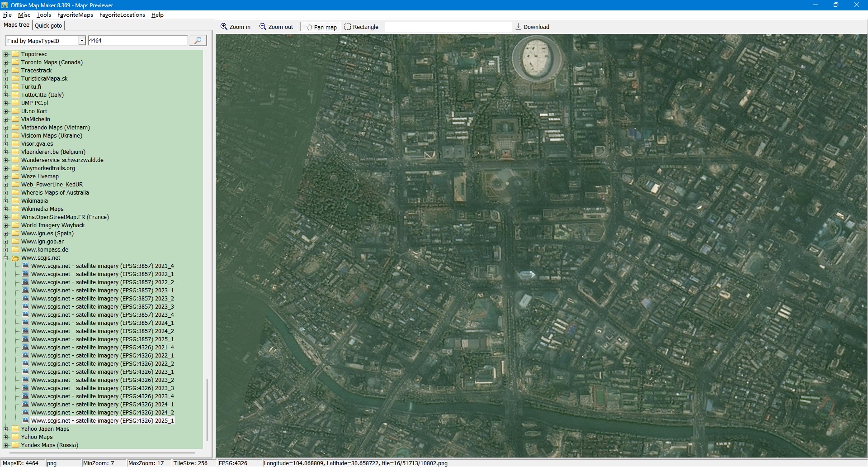Select the Zoom out tool
The height and width of the screenshot is (467, 868).
pyautogui.click(x=276, y=27)
